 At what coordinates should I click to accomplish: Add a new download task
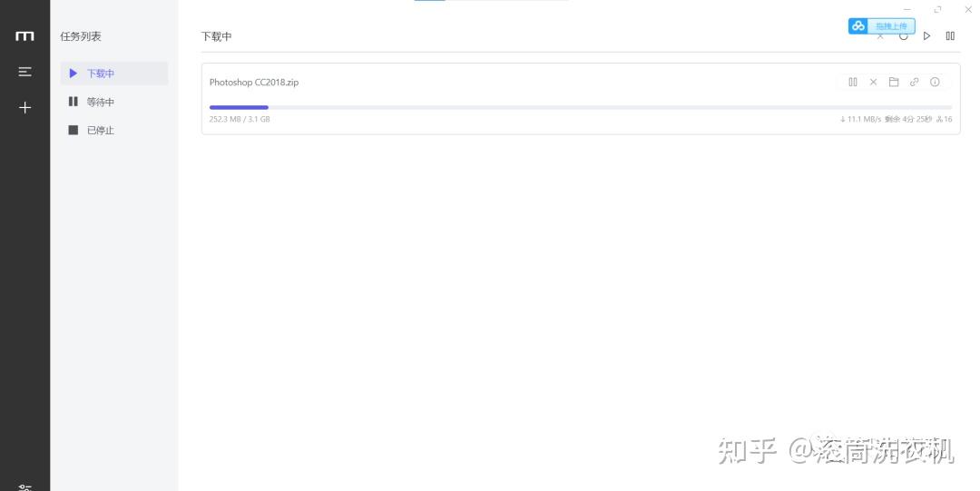click(x=24, y=108)
